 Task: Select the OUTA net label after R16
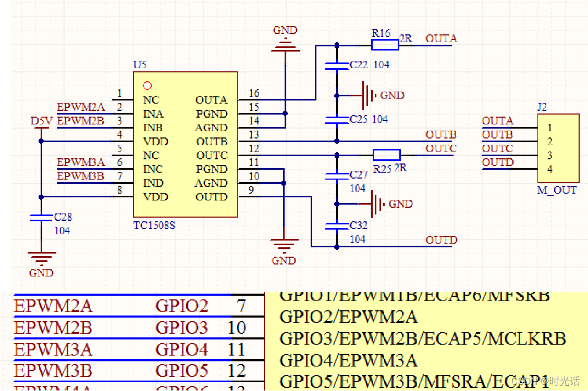442,39
